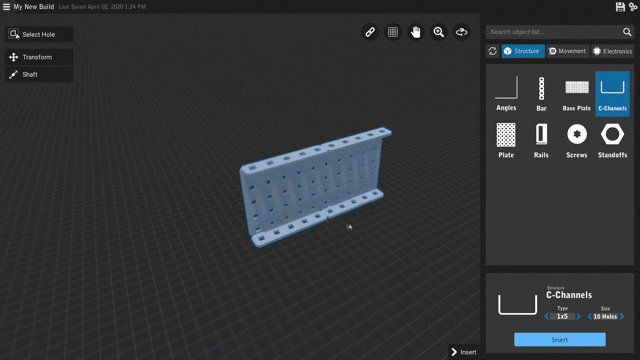Click the 10 Holes size value
Image resolution: width=640 pixels, height=360 pixels.
point(606,317)
